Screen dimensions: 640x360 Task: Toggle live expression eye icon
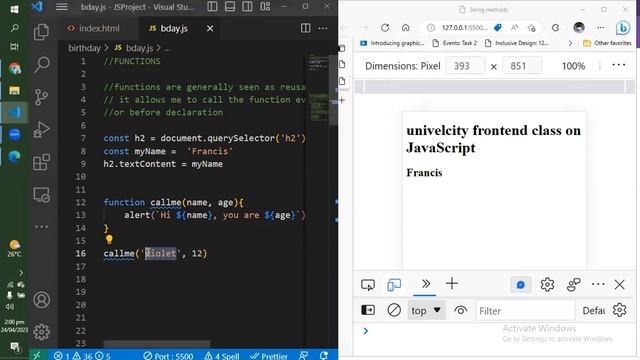pyautogui.click(x=460, y=310)
